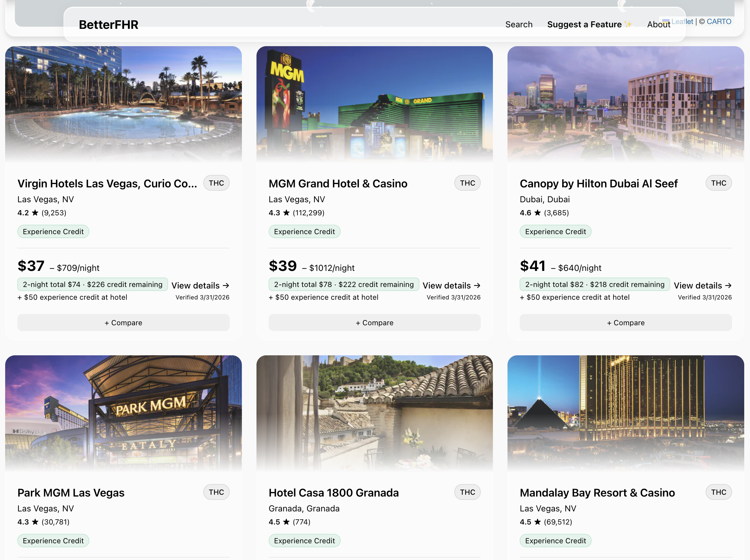The image size is (750, 560).
Task: View details for Virgin Hotels Las Vegas
Action: pyautogui.click(x=200, y=285)
